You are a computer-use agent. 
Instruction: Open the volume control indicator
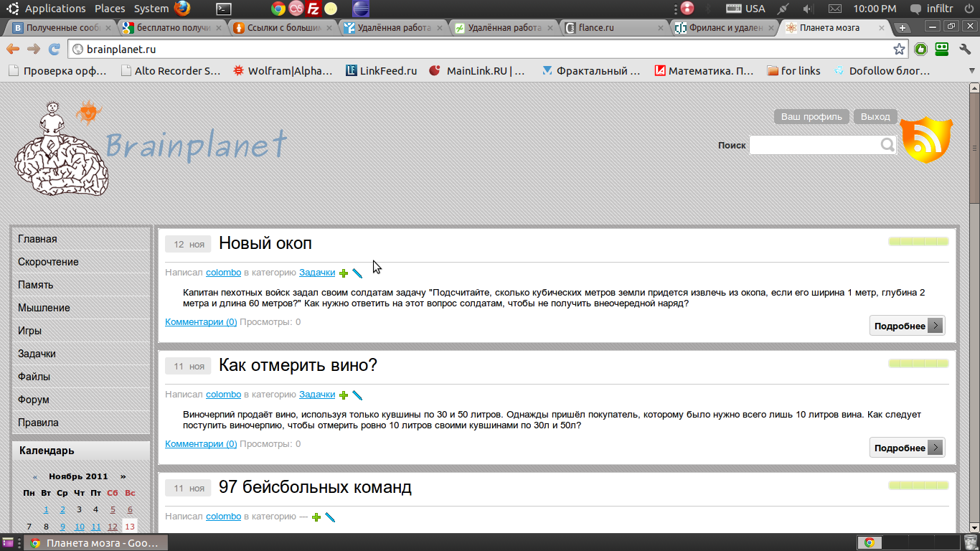click(x=809, y=9)
